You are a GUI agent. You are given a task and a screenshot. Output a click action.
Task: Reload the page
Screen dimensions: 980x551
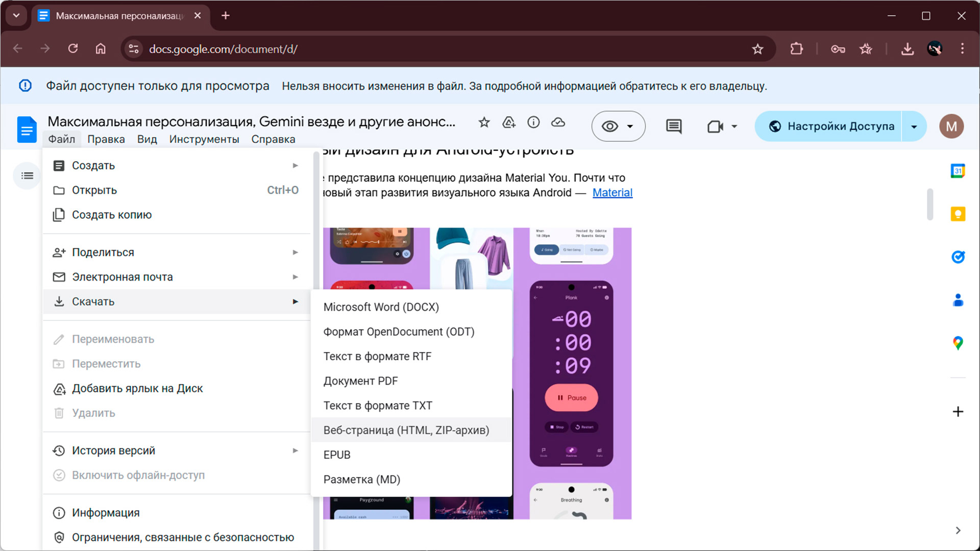tap(73, 49)
